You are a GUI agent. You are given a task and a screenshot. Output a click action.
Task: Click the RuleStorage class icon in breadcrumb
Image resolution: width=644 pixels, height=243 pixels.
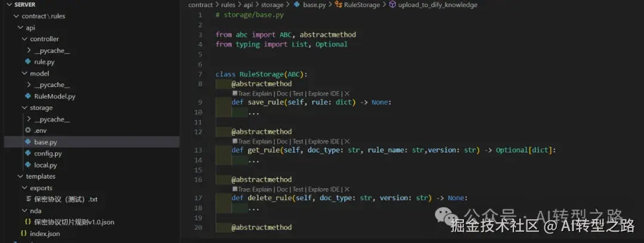click(339, 5)
